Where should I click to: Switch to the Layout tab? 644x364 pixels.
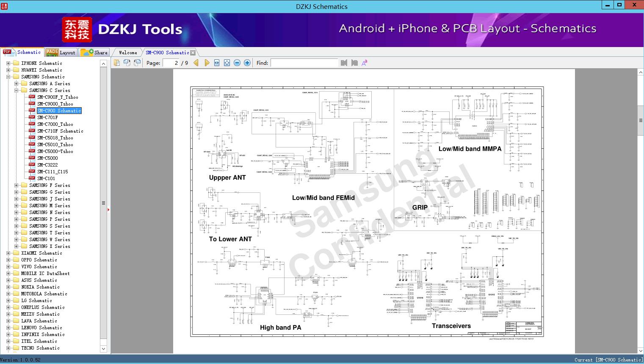61,53
